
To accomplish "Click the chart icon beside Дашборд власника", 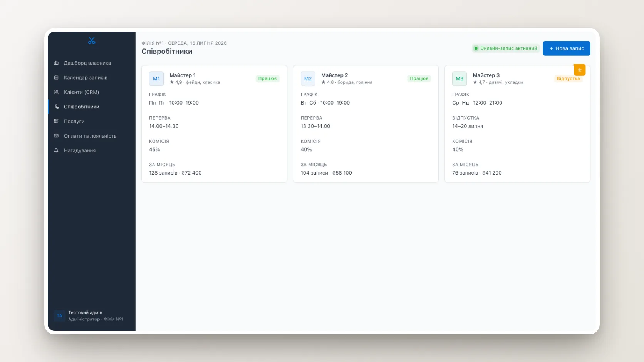I will pos(56,63).
